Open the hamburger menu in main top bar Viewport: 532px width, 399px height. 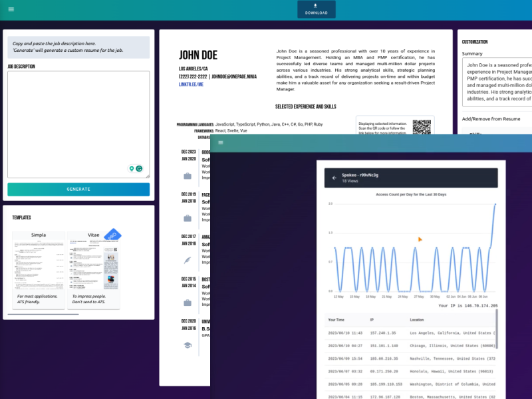click(11, 9)
